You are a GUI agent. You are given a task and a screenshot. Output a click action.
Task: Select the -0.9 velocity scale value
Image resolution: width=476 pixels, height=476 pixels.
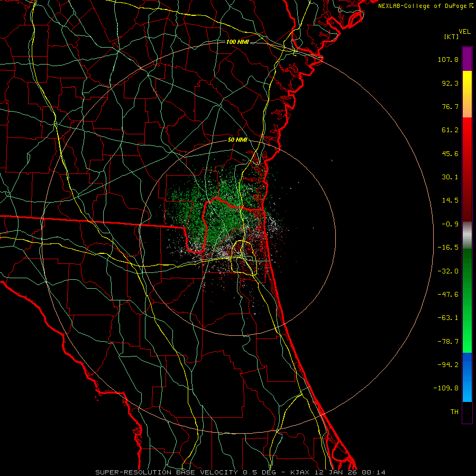coord(450,224)
